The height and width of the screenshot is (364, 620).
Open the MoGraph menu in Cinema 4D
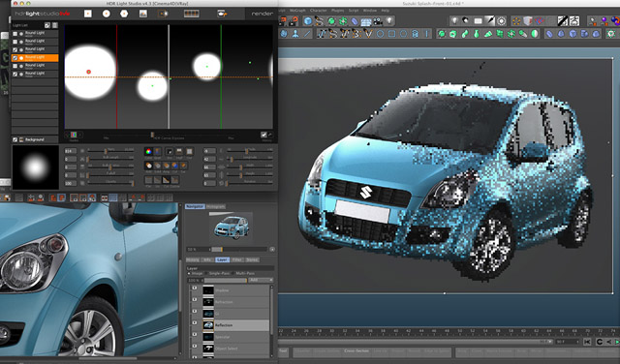coord(297,11)
